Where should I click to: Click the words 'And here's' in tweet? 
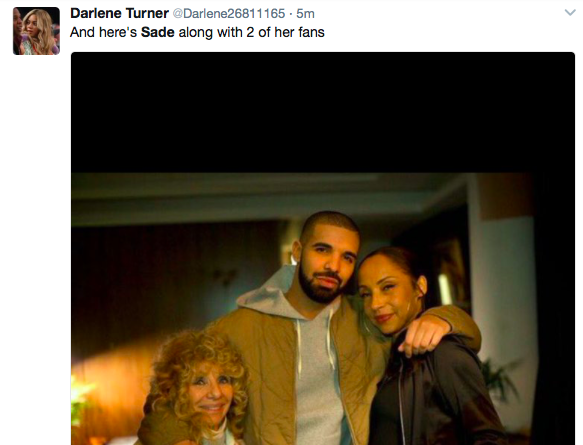point(103,32)
